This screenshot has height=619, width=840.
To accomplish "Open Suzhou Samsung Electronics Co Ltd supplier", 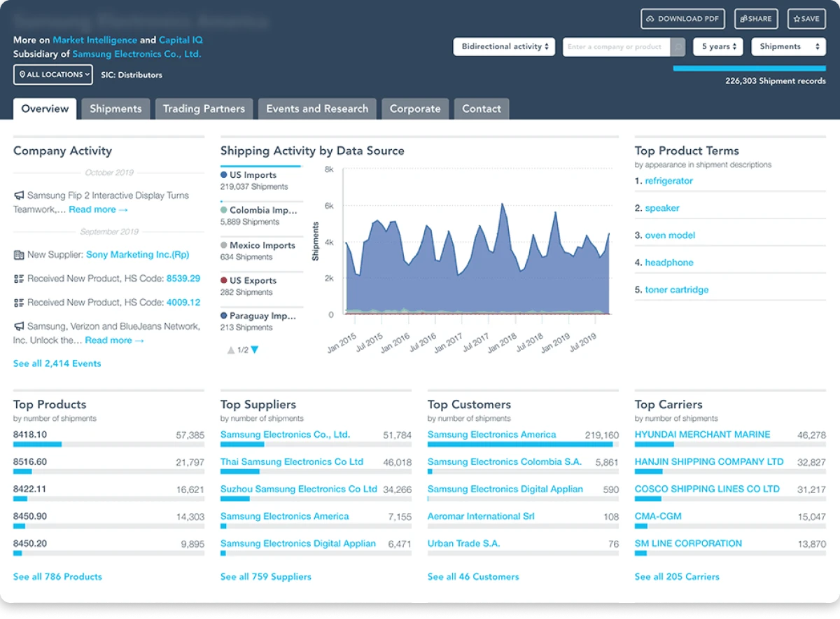I will pos(299,489).
